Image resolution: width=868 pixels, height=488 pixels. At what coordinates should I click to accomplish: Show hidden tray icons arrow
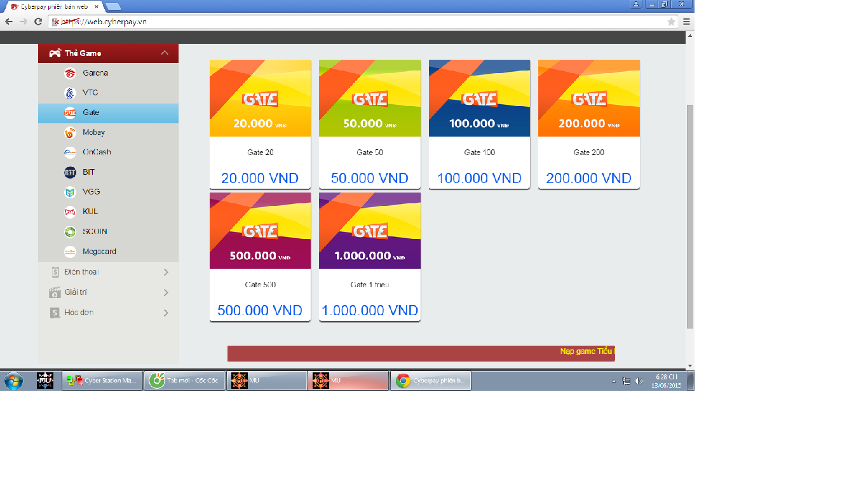[x=614, y=381]
